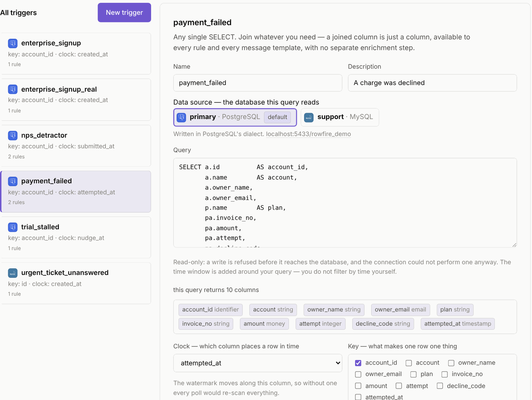Check the invoice_no key checkbox
532x400 pixels.
click(x=444, y=374)
